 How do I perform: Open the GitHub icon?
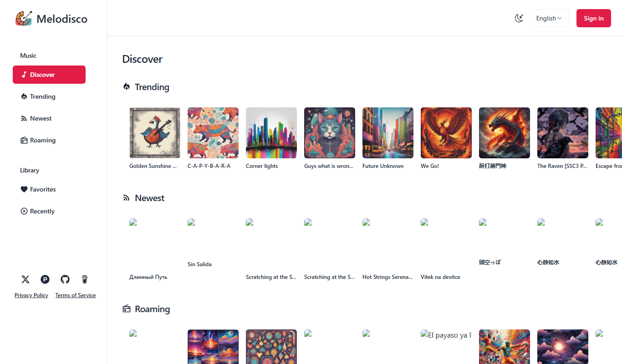[x=65, y=279]
